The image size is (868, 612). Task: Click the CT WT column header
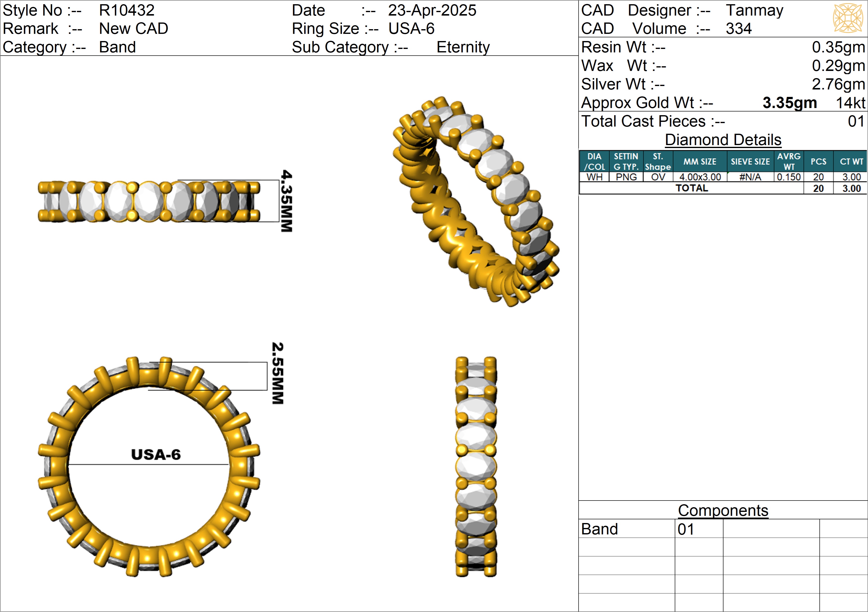tap(851, 161)
